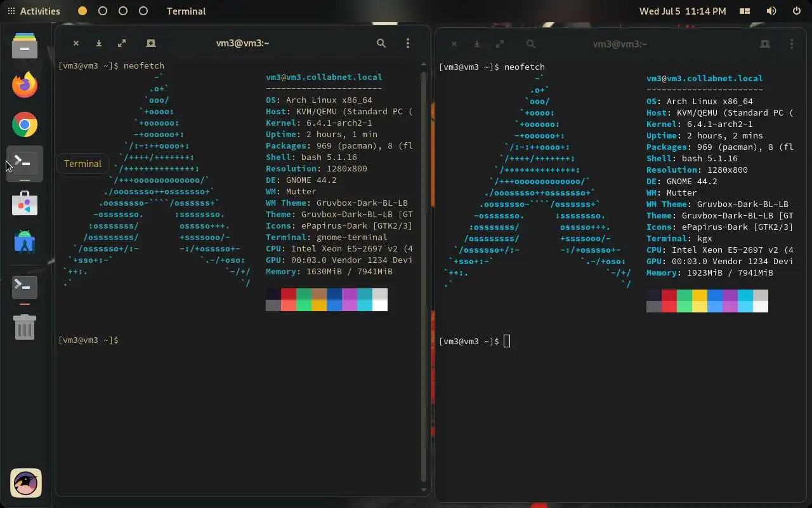Click 'Memory: 1630MiB / 7941MiB' in left terminal
812x508 pixels.
[x=329, y=271]
